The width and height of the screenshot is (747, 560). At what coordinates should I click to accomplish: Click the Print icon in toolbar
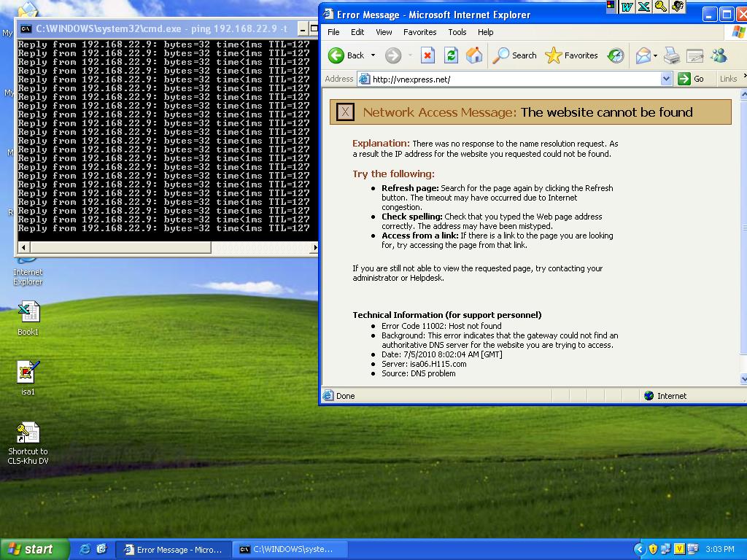click(x=672, y=55)
